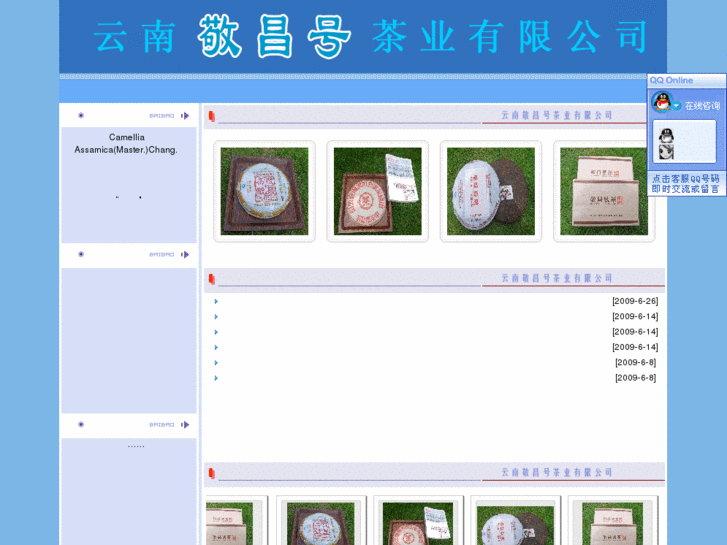Open the leftmost bottom-row thumbnail of the gift boxes
Image resolution: width=727 pixels, height=545 pixels.
[230, 523]
